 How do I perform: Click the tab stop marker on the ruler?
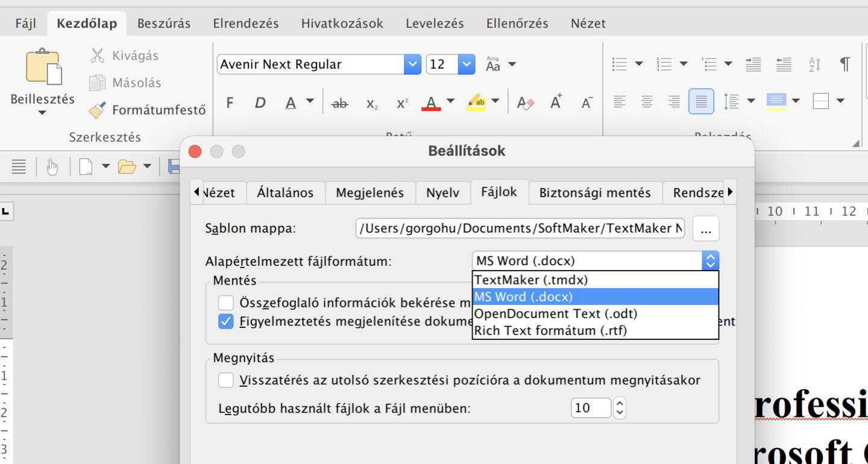pyautogui.click(x=5, y=211)
